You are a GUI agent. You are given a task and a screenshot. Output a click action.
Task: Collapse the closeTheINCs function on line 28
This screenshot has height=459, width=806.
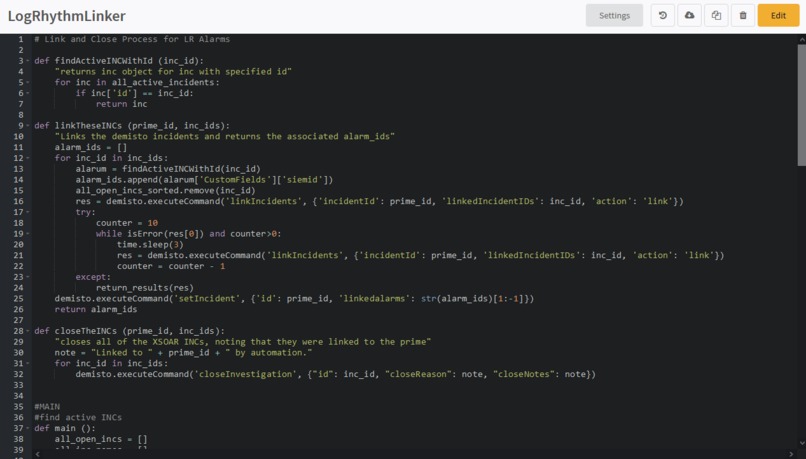pyautogui.click(x=28, y=331)
